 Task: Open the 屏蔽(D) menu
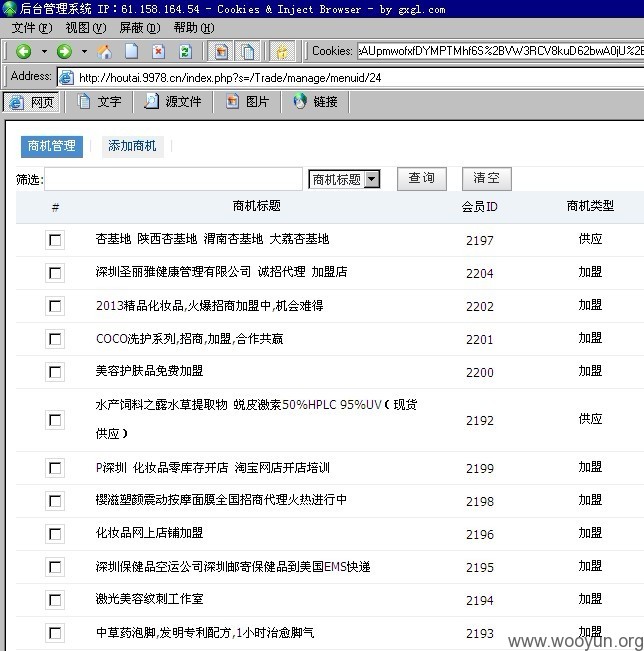coord(140,28)
